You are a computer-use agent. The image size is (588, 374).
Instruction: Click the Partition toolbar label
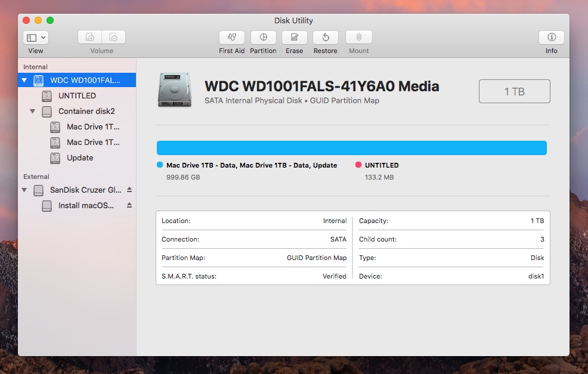click(263, 51)
